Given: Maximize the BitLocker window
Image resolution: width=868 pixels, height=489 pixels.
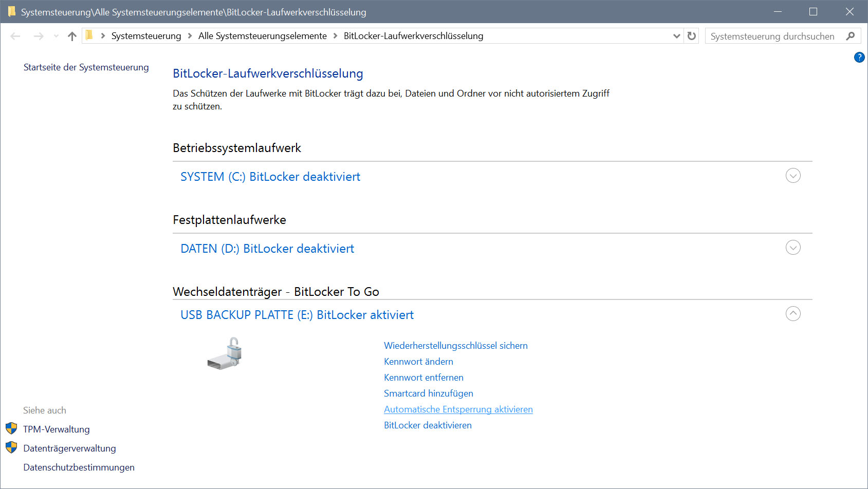Looking at the screenshot, I should (813, 11).
